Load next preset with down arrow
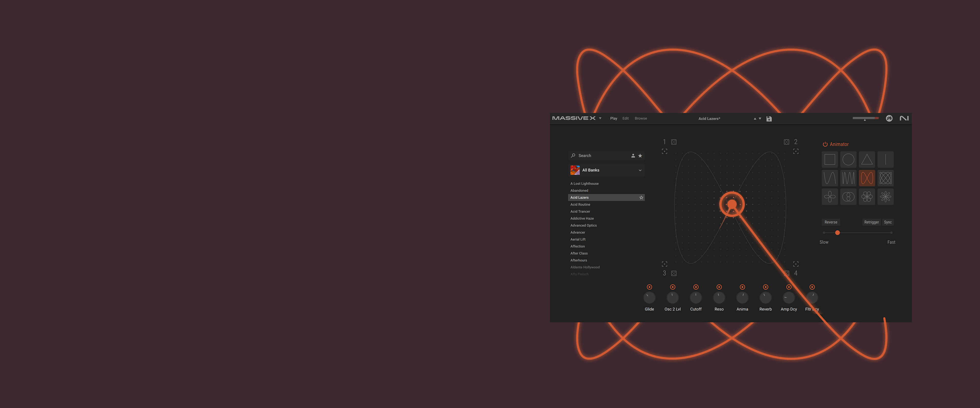The width and height of the screenshot is (980, 408). [x=760, y=119]
